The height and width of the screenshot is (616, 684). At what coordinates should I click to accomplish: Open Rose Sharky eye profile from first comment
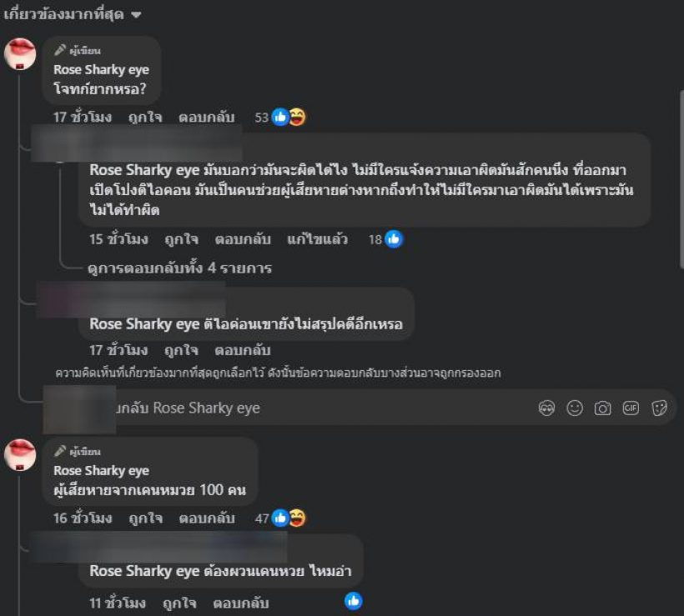pyautogui.click(x=101, y=70)
